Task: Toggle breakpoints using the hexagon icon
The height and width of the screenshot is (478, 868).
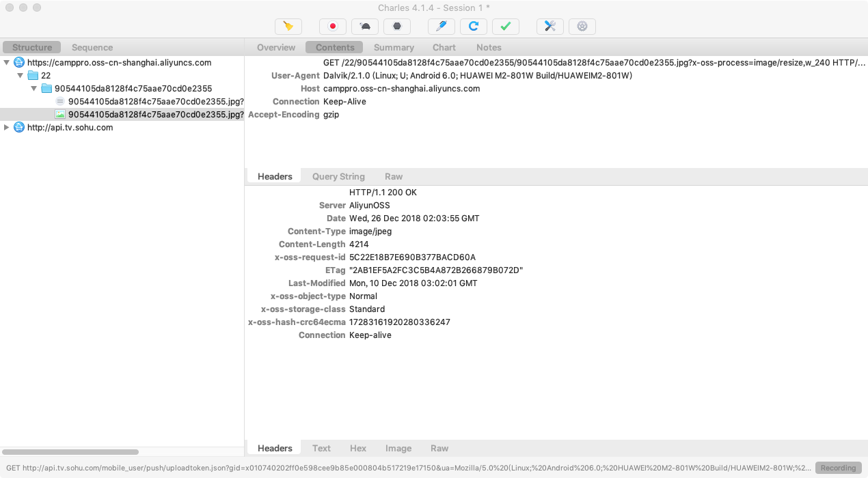Action: (x=396, y=26)
